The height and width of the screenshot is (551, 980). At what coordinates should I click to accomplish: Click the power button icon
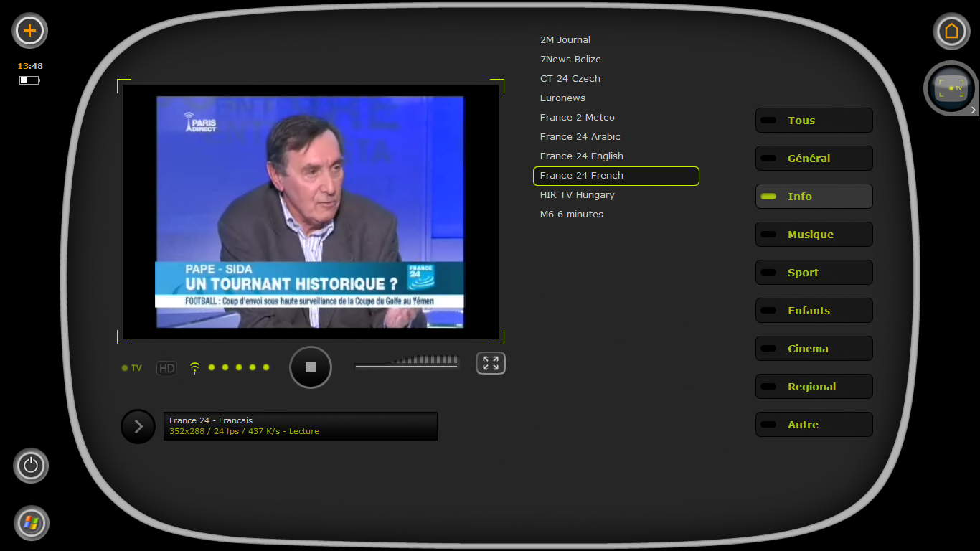pyautogui.click(x=31, y=466)
